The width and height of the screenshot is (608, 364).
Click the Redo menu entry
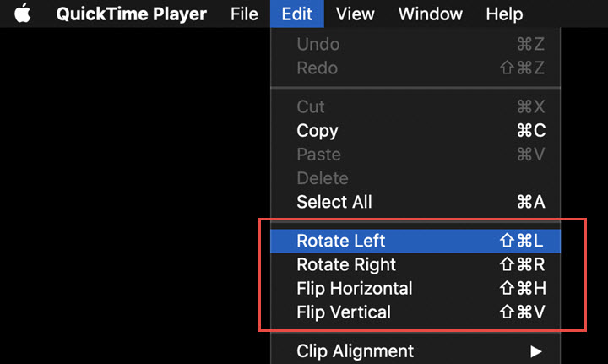pos(318,68)
